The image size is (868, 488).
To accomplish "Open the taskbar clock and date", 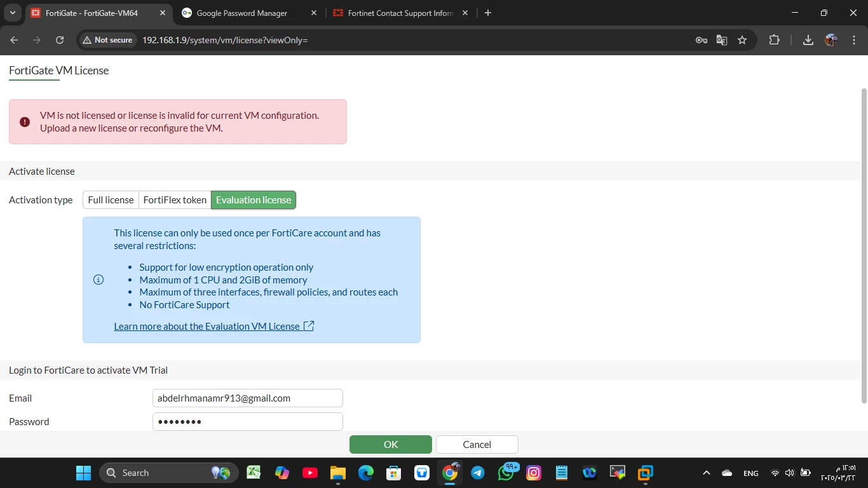I will 838,473.
